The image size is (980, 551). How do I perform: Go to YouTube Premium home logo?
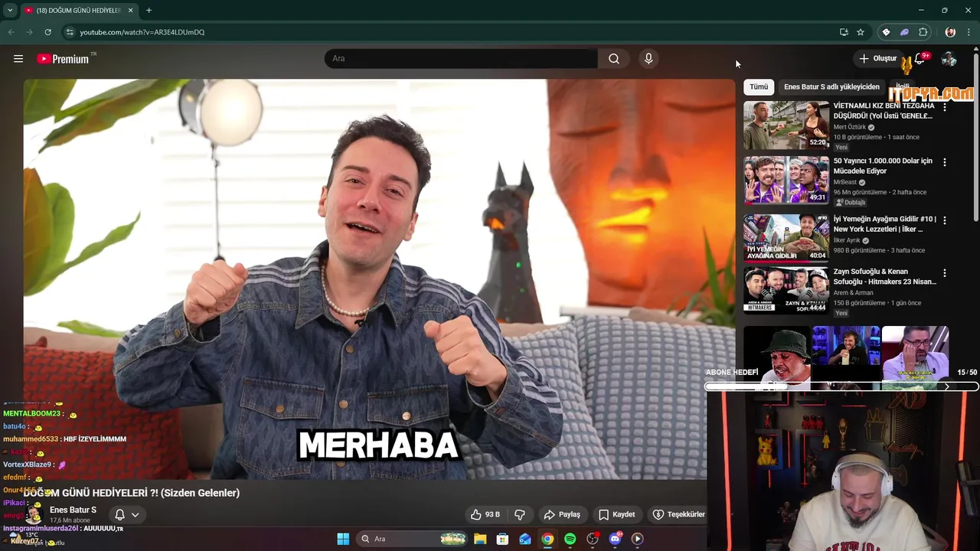(63, 59)
